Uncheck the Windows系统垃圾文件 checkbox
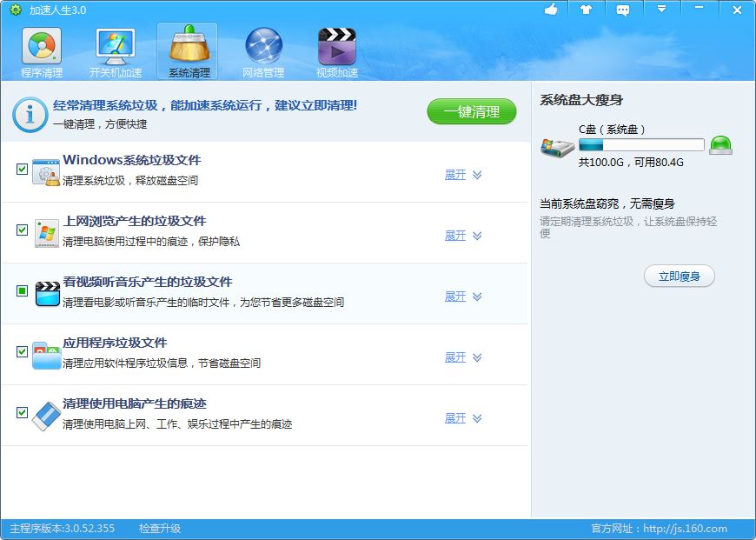The image size is (756, 540). coord(23,169)
